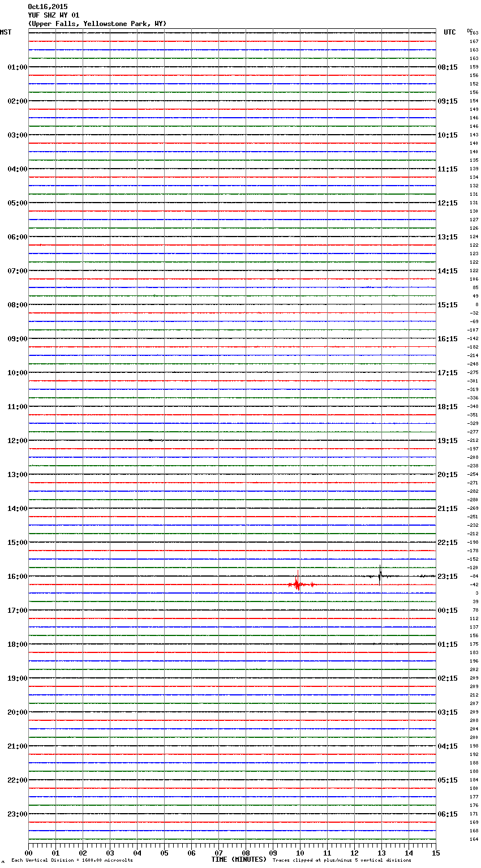Click the Traces clipped at plus/minus 5 vertical divisions note
481x868 pixels.
click(342, 860)
